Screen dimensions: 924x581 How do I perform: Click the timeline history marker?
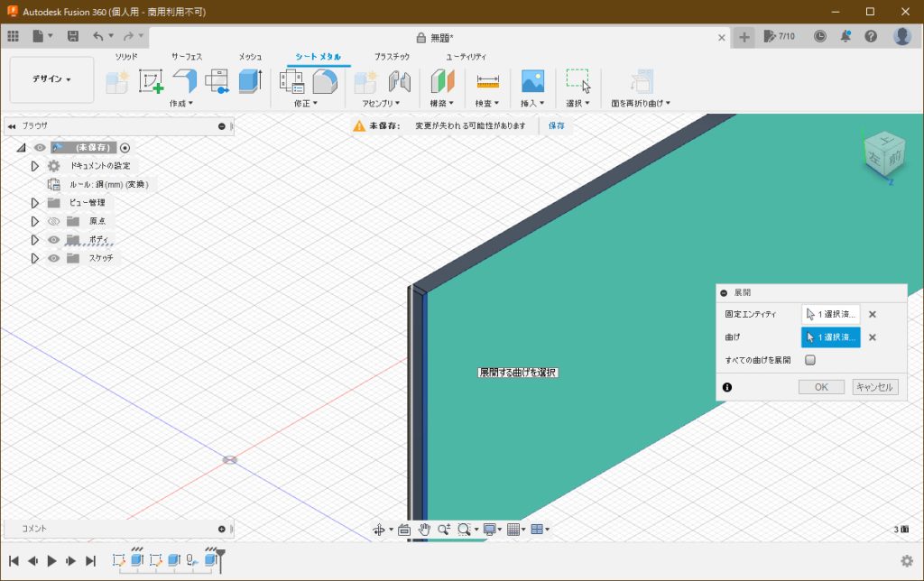tap(220, 560)
